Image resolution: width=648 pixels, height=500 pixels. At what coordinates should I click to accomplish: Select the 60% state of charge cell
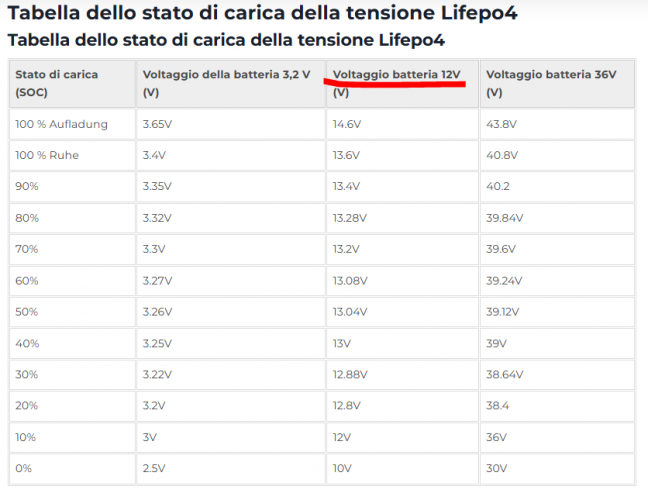click(27, 279)
